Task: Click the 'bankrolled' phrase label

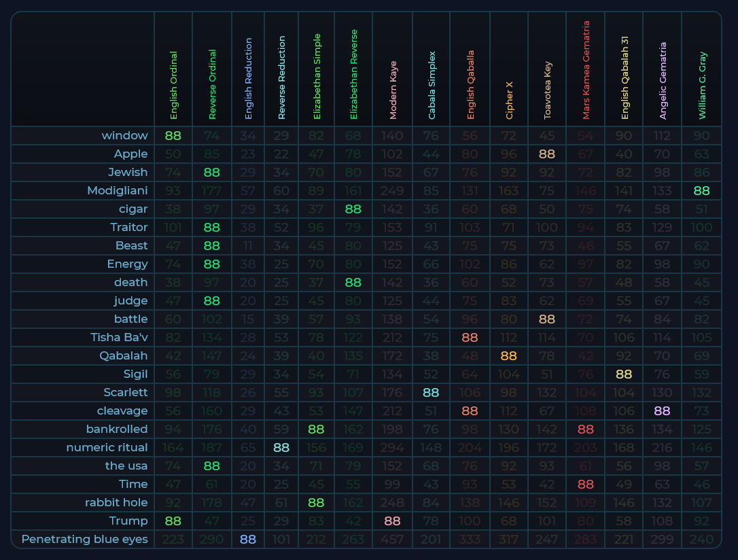Action: (x=117, y=429)
